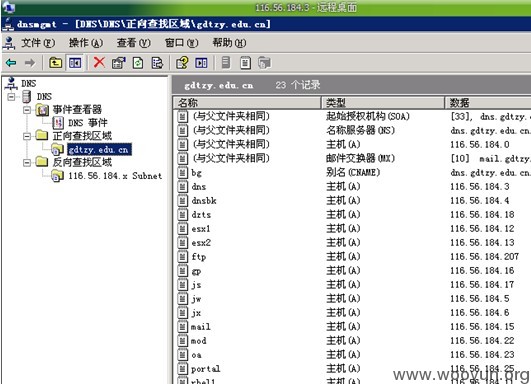The height and width of the screenshot is (384, 531).
Task: Sort by the 类型 column header
Action: tap(383, 103)
